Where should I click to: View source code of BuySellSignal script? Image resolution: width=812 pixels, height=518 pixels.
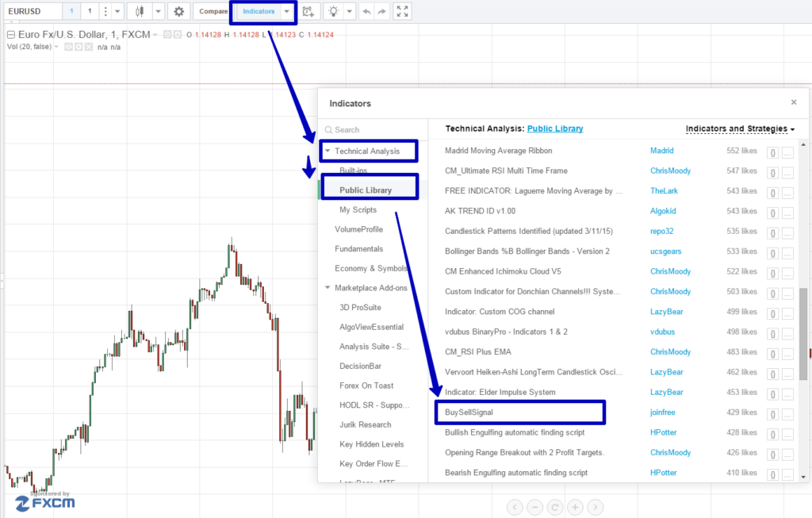click(772, 412)
